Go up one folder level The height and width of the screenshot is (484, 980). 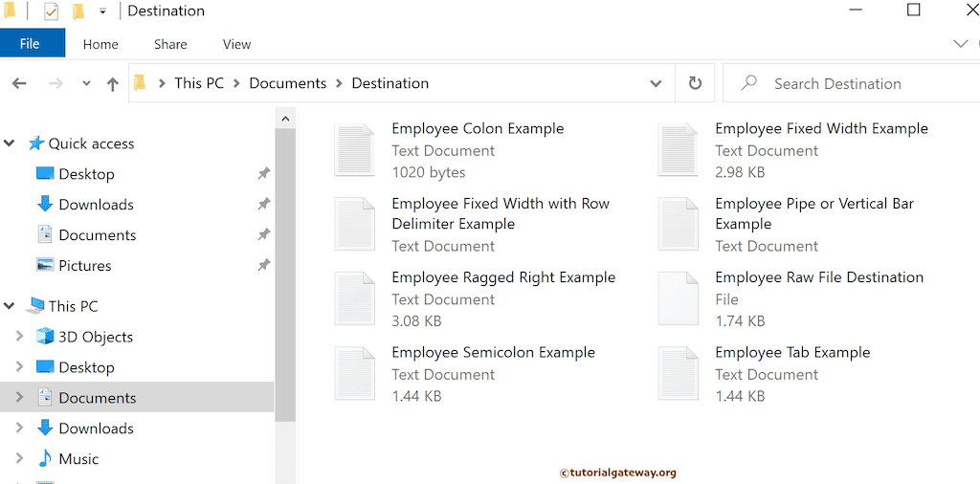click(x=113, y=84)
